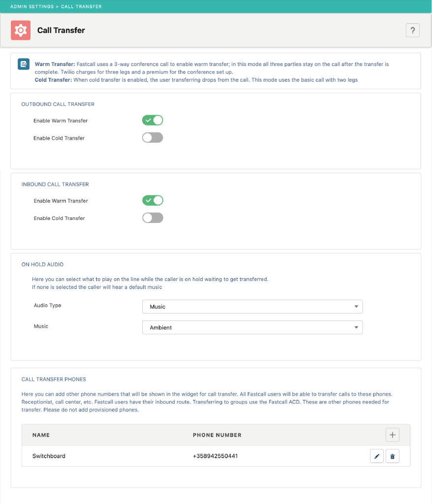Open the help question mark icon
This screenshot has height=504, width=432.
(413, 30)
